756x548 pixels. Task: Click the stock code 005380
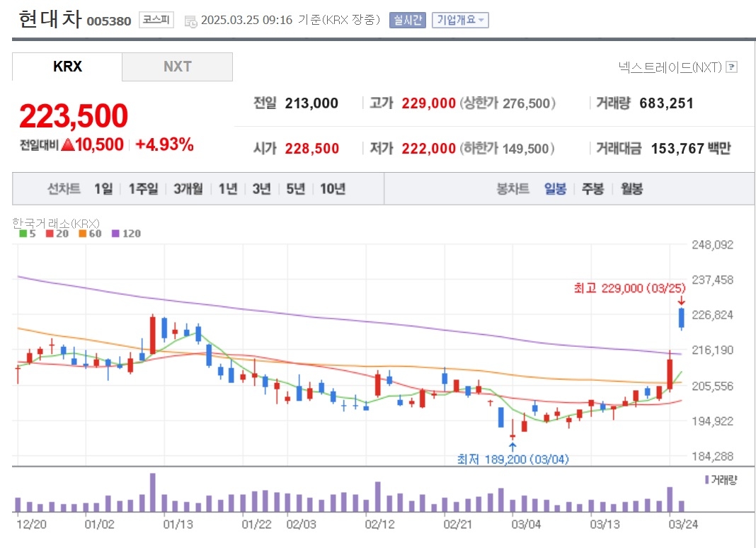pyautogui.click(x=109, y=21)
